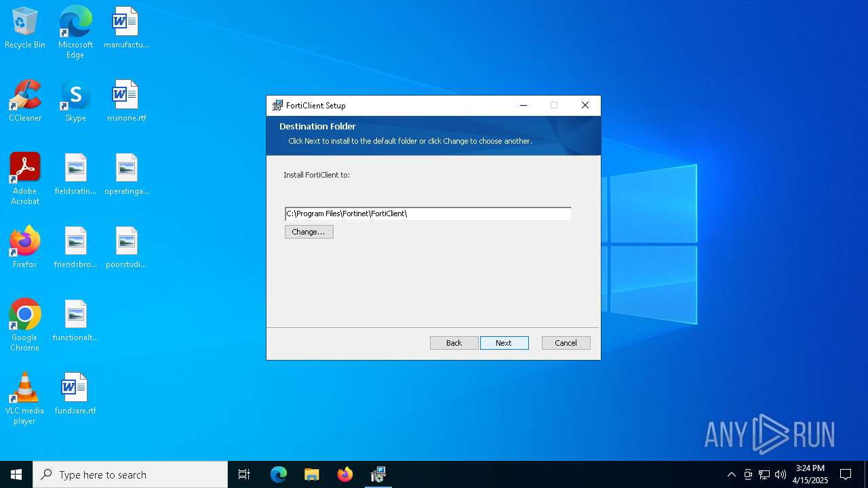The height and width of the screenshot is (488, 868).
Task: Select the VLC media player shortcut
Action: [x=25, y=399]
